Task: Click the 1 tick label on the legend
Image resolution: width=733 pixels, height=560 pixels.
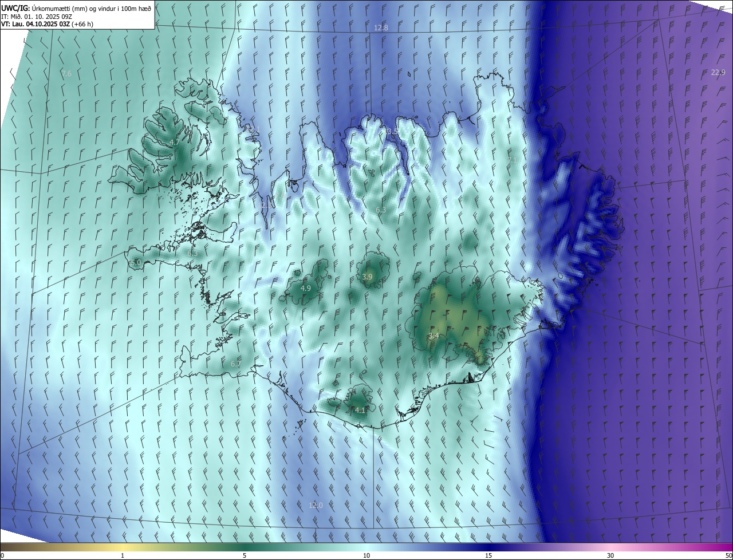Action: click(x=123, y=555)
